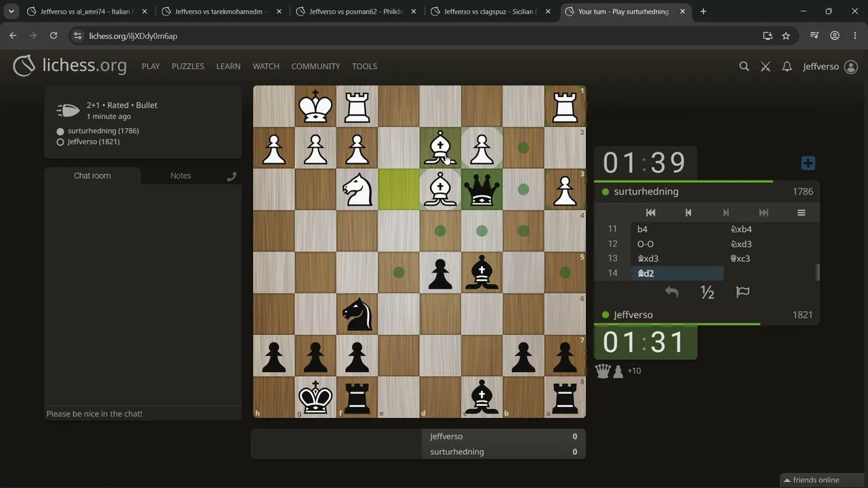Open the PLAY menu

point(151,66)
